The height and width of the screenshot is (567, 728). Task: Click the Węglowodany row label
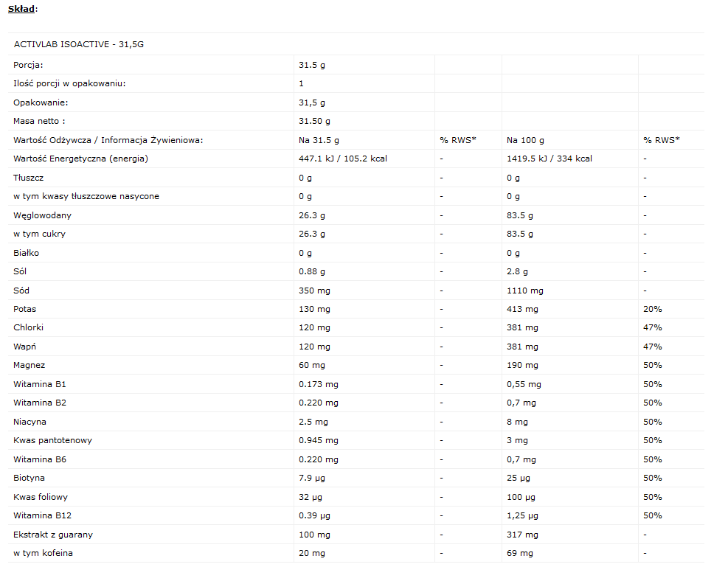click(42, 215)
